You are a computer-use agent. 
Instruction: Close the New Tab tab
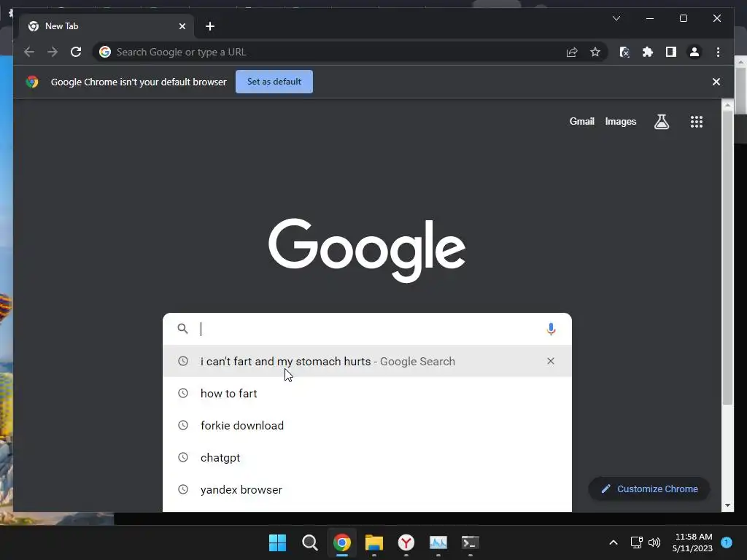tap(182, 26)
